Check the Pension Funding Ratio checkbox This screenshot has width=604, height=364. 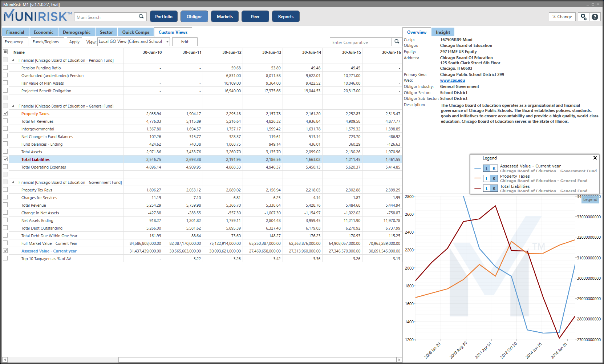click(x=5, y=68)
